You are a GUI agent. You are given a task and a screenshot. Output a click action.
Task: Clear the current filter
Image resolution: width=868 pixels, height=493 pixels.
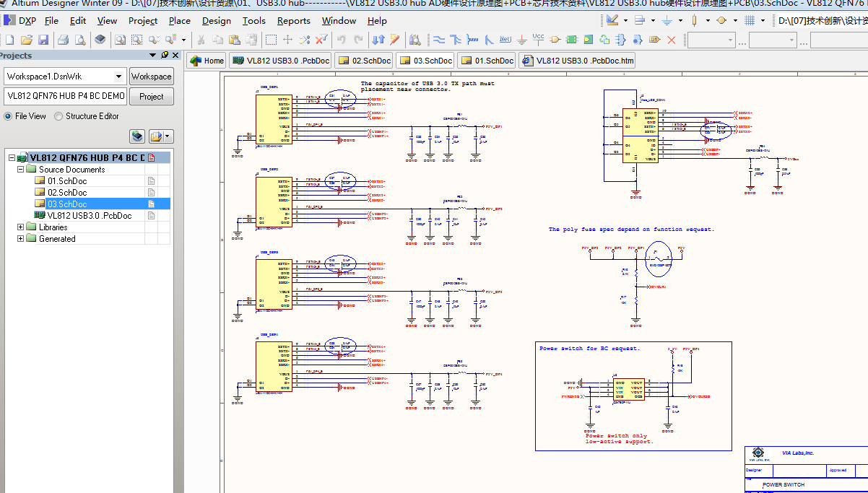321,40
